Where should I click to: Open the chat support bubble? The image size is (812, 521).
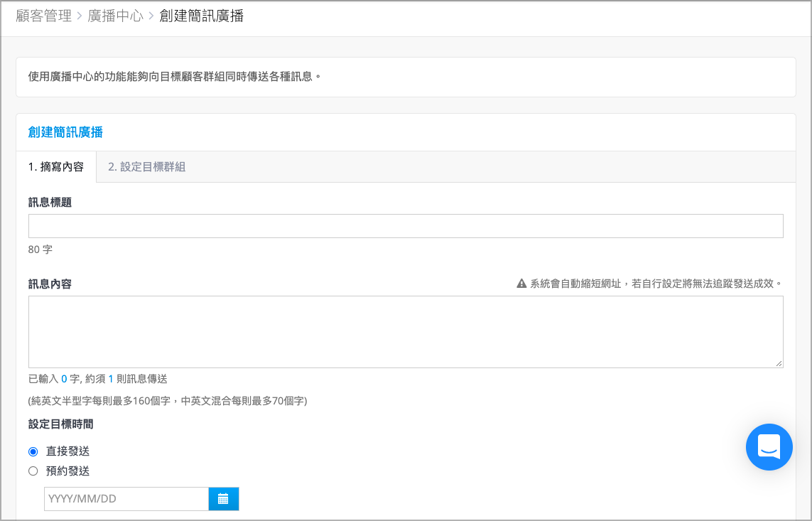(769, 447)
